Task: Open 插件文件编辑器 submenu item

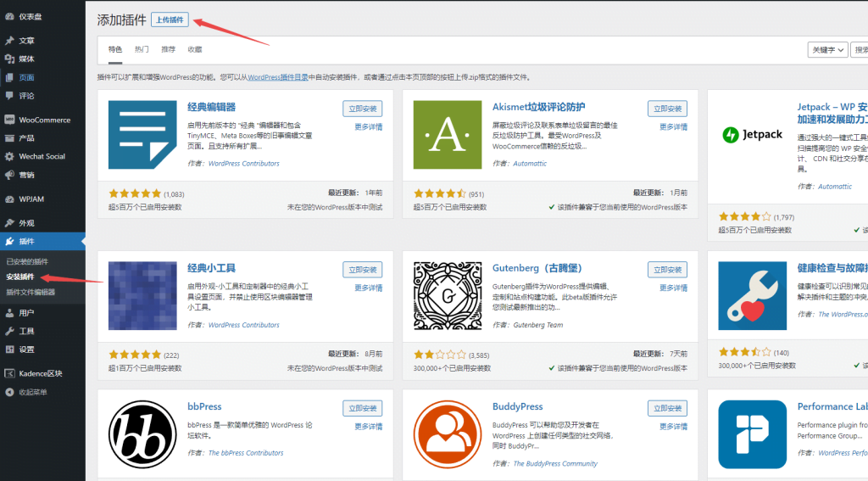Action: tap(31, 292)
